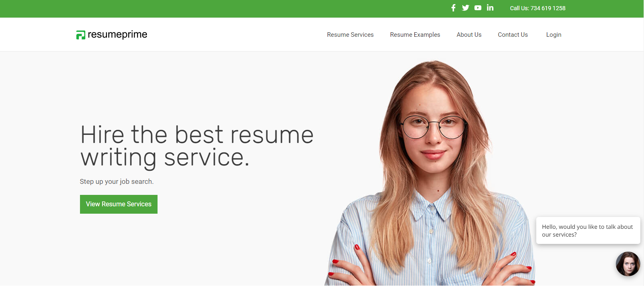This screenshot has height=286, width=644.
Task: Go to the Contact Us page
Action: [513, 35]
